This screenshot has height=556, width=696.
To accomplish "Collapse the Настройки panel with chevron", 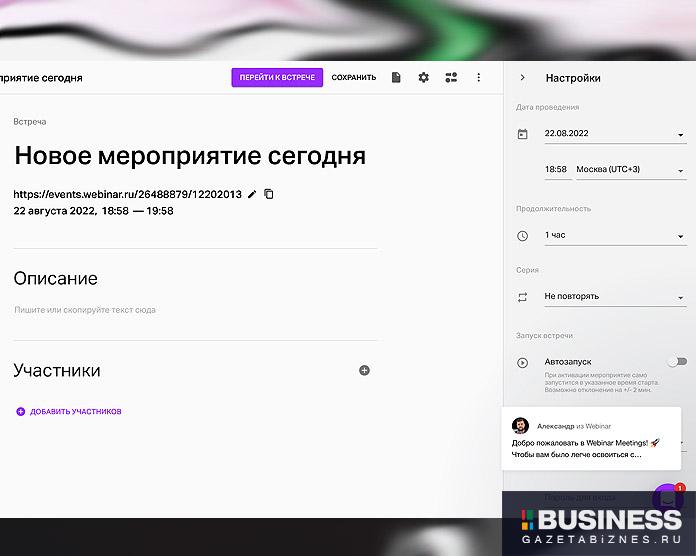I will click(522, 78).
